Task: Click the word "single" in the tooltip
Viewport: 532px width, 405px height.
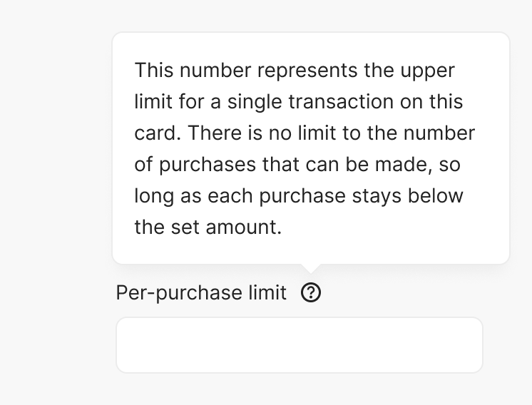Action: [x=254, y=102]
